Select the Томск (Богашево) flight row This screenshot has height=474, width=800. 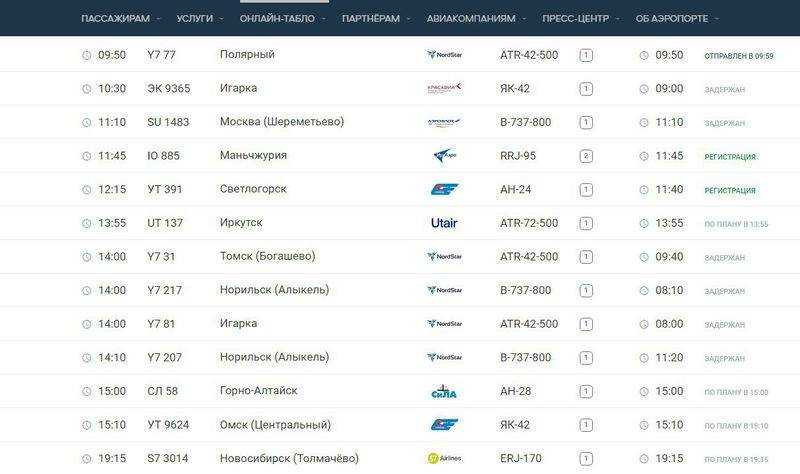pos(400,257)
